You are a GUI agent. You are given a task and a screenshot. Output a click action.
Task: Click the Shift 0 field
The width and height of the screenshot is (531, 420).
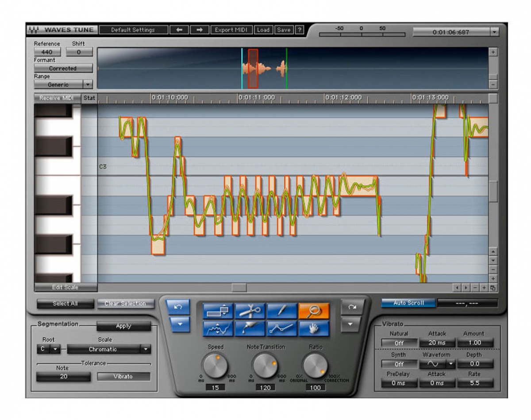(x=79, y=52)
